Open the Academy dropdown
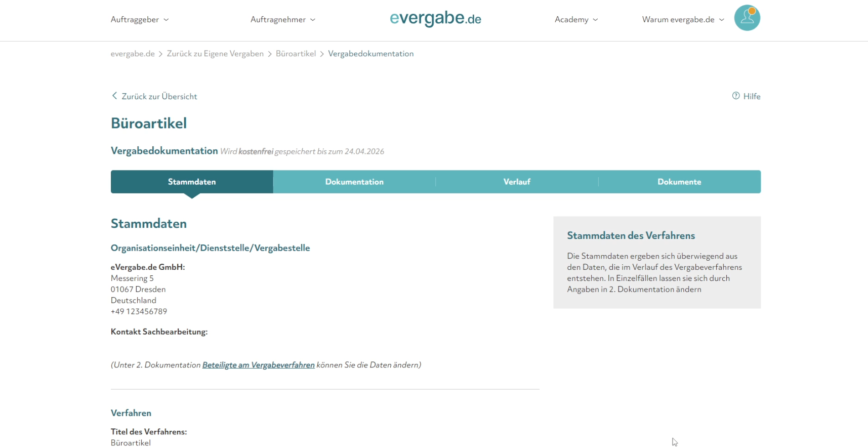The width and height of the screenshot is (868, 448). [576, 19]
